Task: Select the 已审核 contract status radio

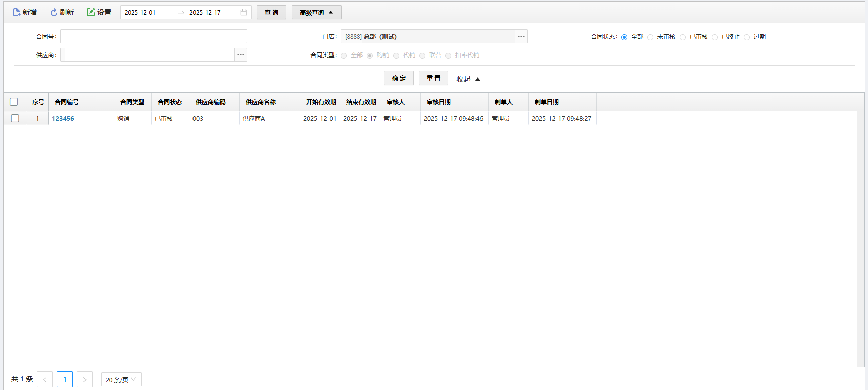Action: [683, 37]
